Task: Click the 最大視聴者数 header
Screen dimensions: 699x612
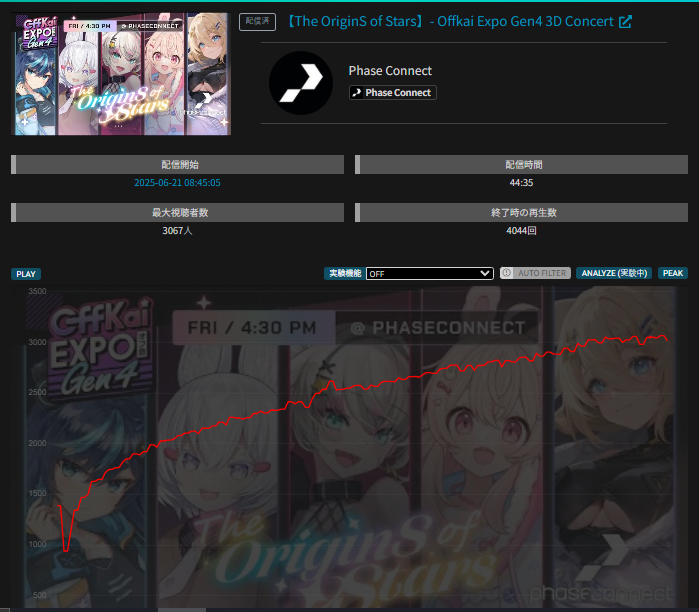Action: click(x=177, y=213)
